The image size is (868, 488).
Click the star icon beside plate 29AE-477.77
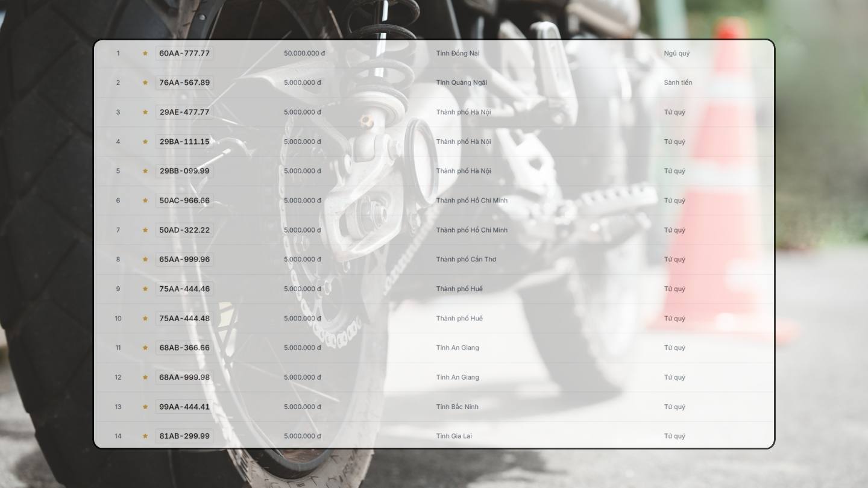145,112
